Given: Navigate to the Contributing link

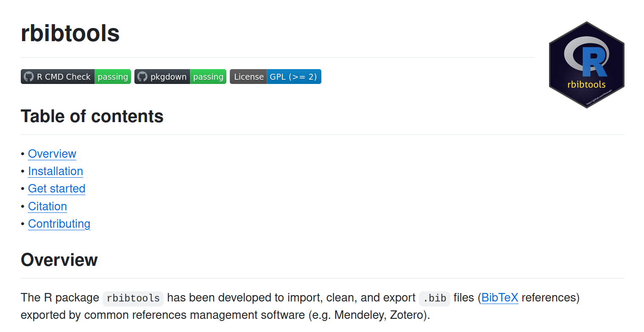Looking at the screenshot, I should click(x=59, y=223).
